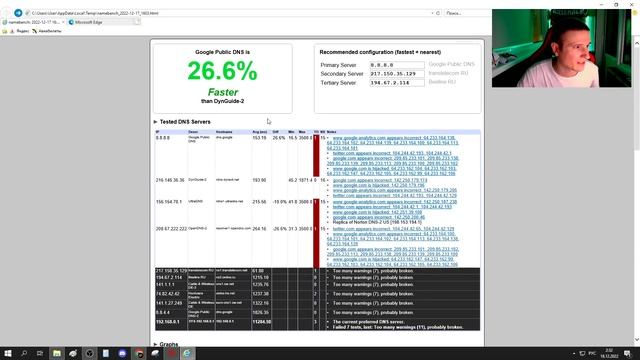
Task: Click the new tab button after the Microsoft Edge tab
Action: (138, 22)
